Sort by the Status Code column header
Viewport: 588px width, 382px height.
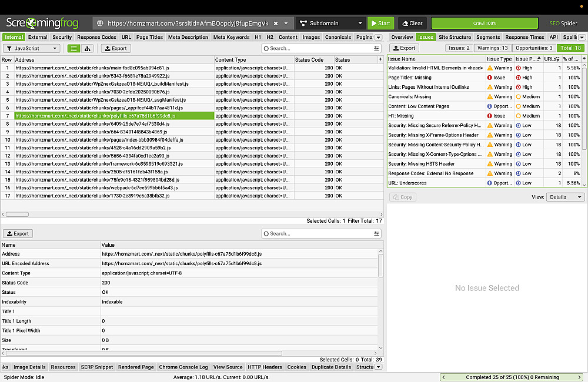coord(314,59)
